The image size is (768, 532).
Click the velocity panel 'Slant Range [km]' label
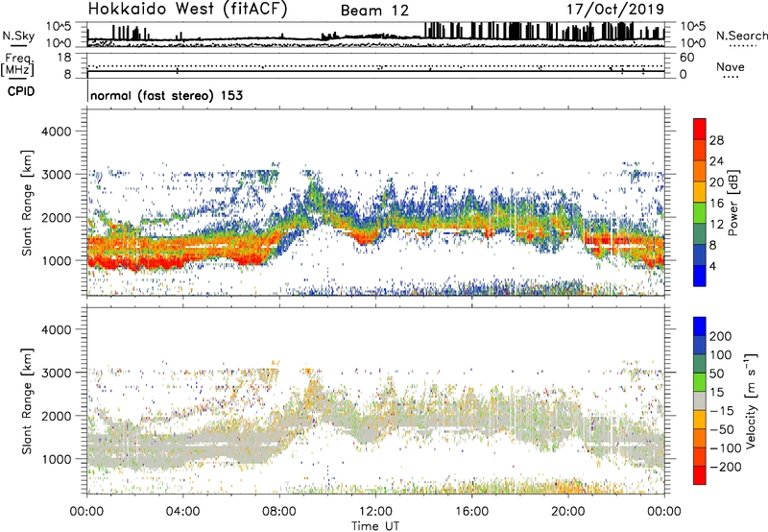(27, 400)
